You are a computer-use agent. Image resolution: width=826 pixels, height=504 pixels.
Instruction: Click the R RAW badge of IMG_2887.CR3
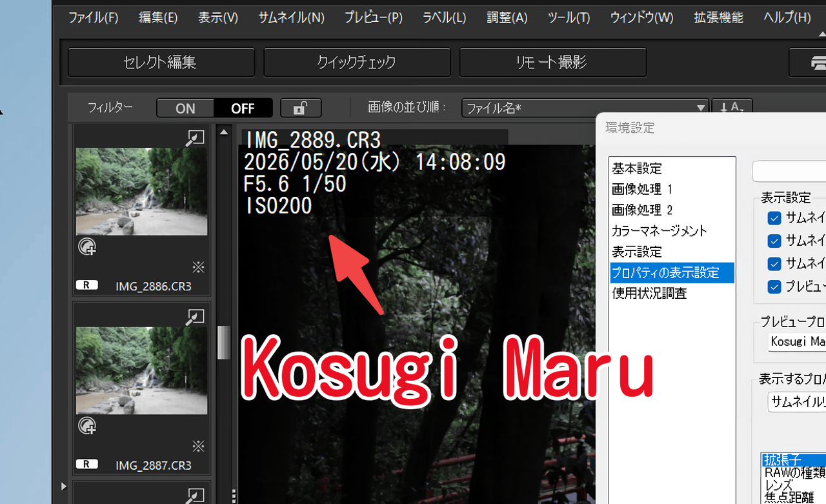[86, 464]
